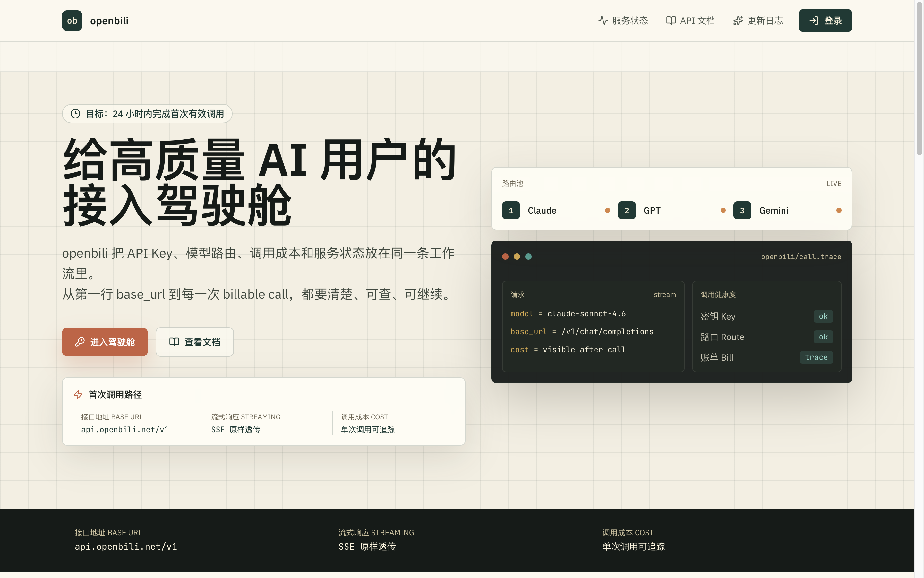Click the pulse icon beside 服务状态
Image resolution: width=924 pixels, height=578 pixels.
point(603,21)
